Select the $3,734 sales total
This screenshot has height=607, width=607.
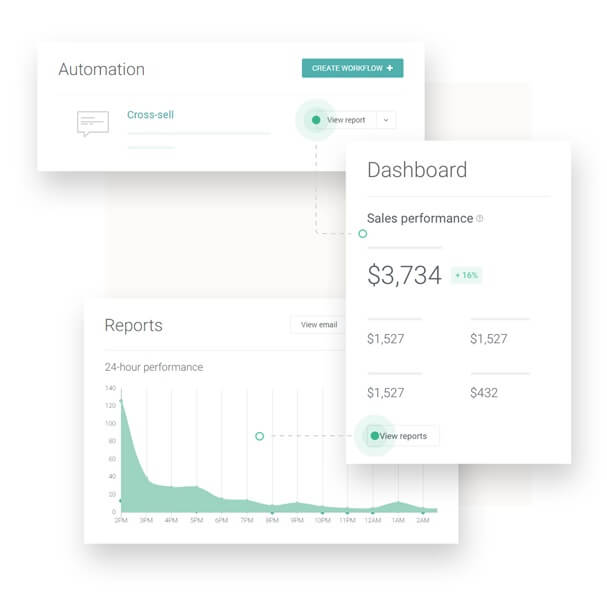click(x=404, y=275)
